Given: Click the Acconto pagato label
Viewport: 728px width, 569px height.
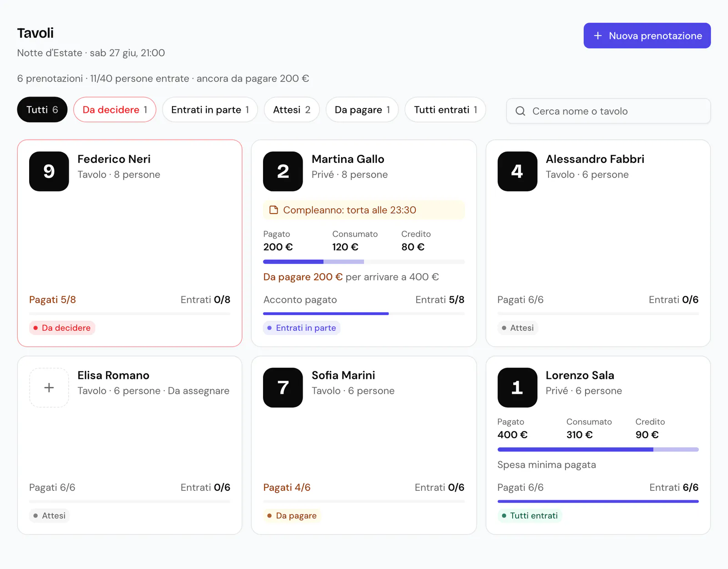Looking at the screenshot, I should 300,300.
